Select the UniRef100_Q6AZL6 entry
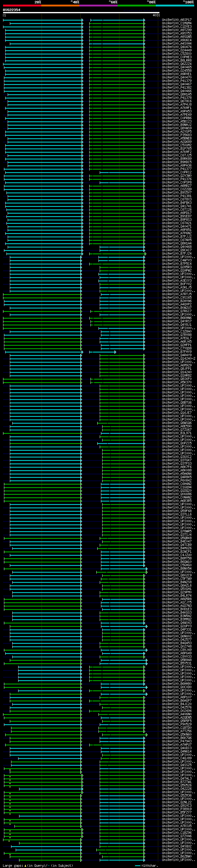Viewport: 197px width, 868px height. point(177,585)
